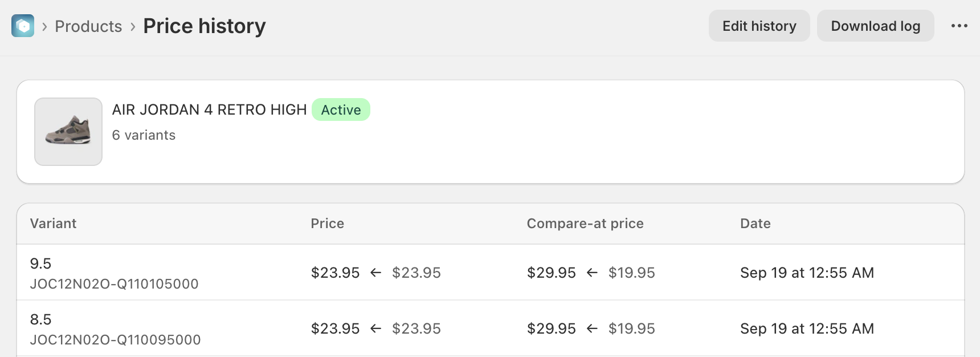Click the chevron before Products breadcrumb
The image size is (980, 357).
[44, 26]
